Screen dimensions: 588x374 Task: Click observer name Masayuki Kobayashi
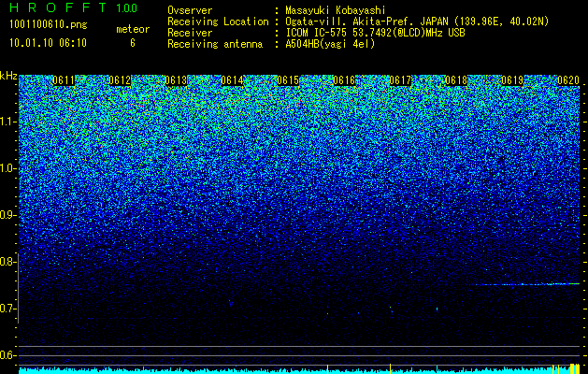click(336, 10)
